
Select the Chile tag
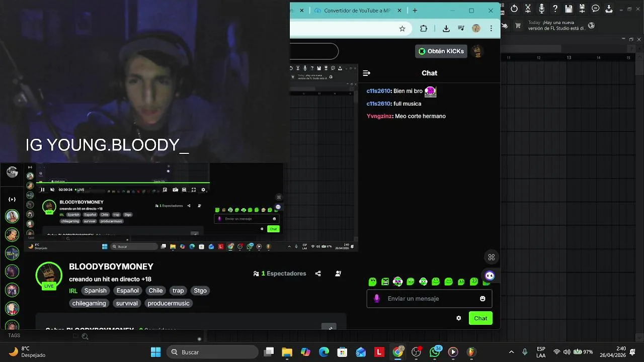pos(155,291)
